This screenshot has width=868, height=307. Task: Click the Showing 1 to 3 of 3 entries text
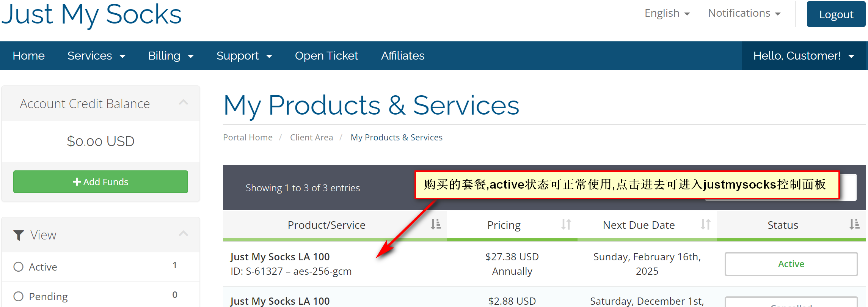tap(303, 188)
